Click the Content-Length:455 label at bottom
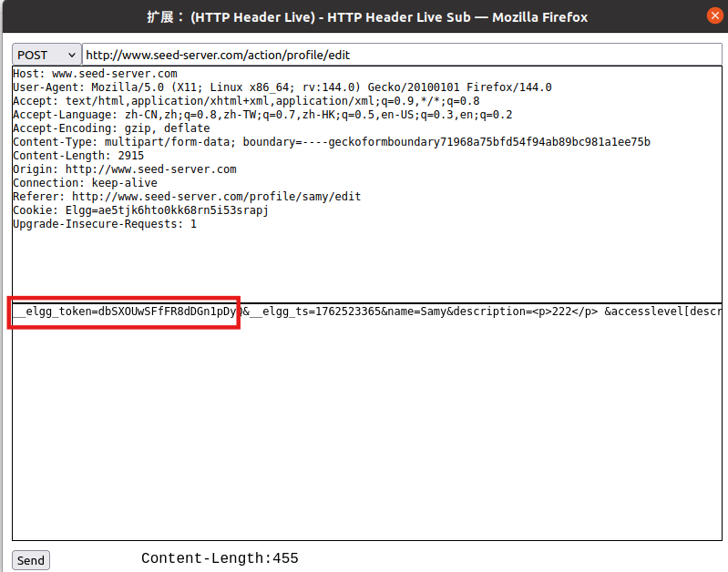This screenshot has height=572, width=728. [220, 558]
